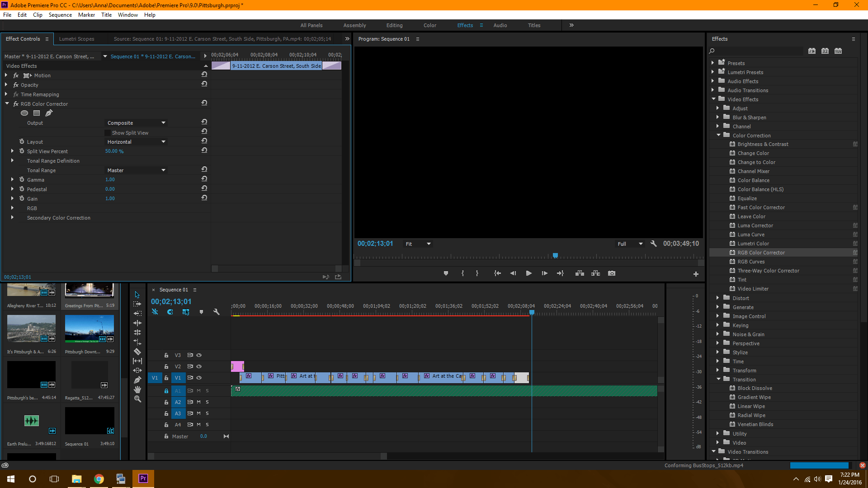The image size is (868, 488).
Task: Reset the Gamma parameter
Action: (x=204, y=179)
